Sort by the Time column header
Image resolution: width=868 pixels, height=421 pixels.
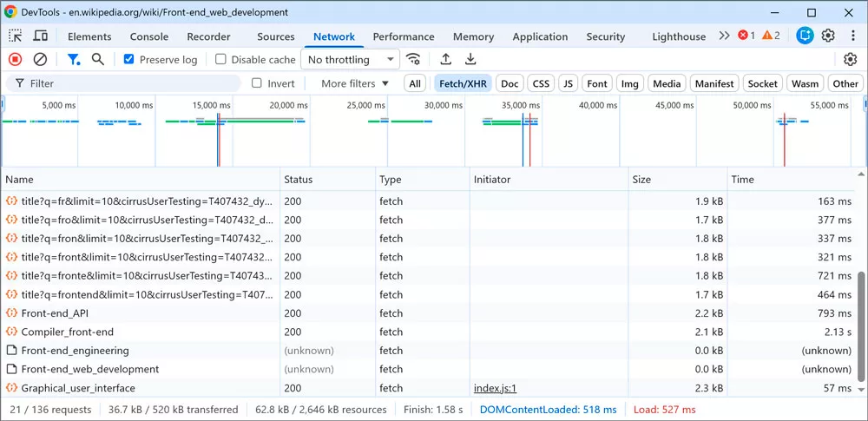(x=791, y=180)
